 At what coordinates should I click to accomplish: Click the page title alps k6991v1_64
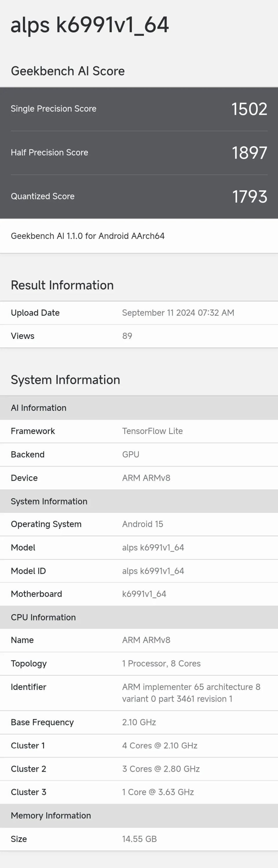click(x=89, y=25)
